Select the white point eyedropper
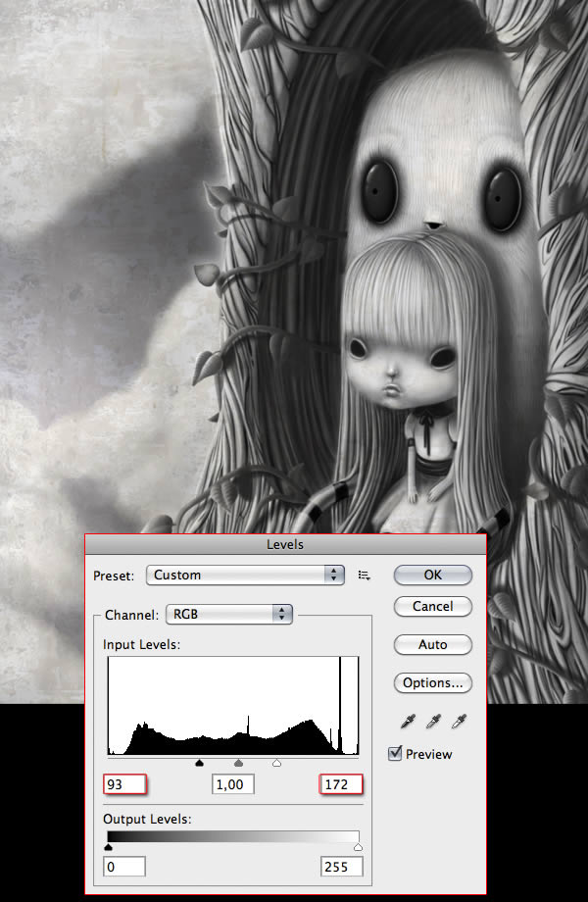Image resolution: width=588 pixels, height=902 pixels. [459, 722]
